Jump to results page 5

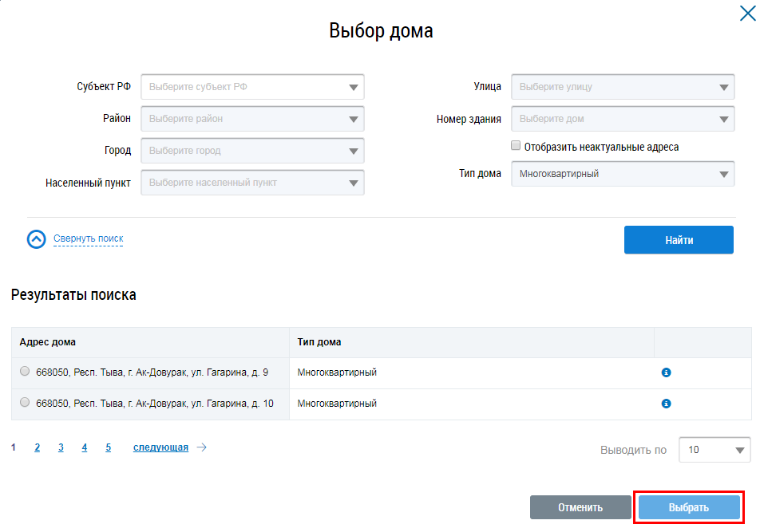click(108, 447)
